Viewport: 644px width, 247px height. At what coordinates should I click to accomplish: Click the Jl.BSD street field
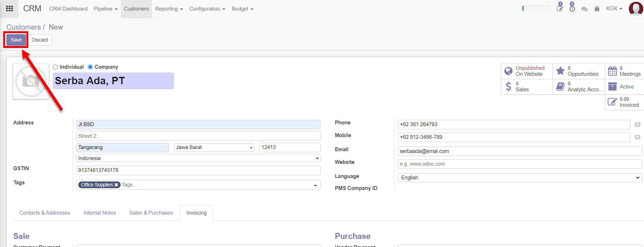tap(198, 125)
